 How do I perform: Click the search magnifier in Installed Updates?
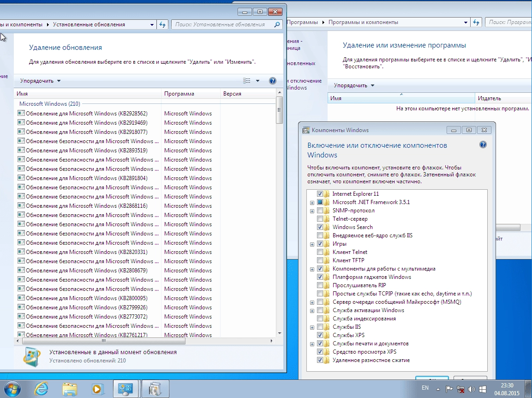277,24
